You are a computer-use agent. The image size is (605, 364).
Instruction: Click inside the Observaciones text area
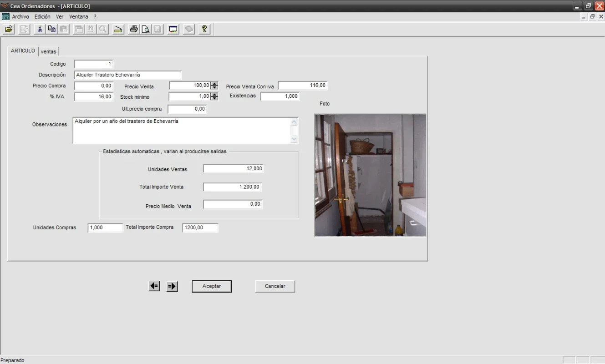pyautogui.click(x=182, y=131)
